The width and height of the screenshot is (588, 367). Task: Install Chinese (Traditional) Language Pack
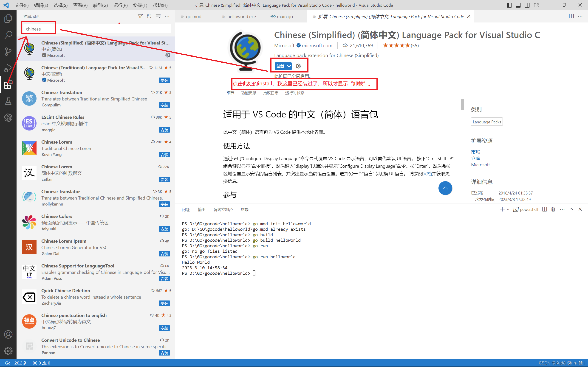point(164,80)
